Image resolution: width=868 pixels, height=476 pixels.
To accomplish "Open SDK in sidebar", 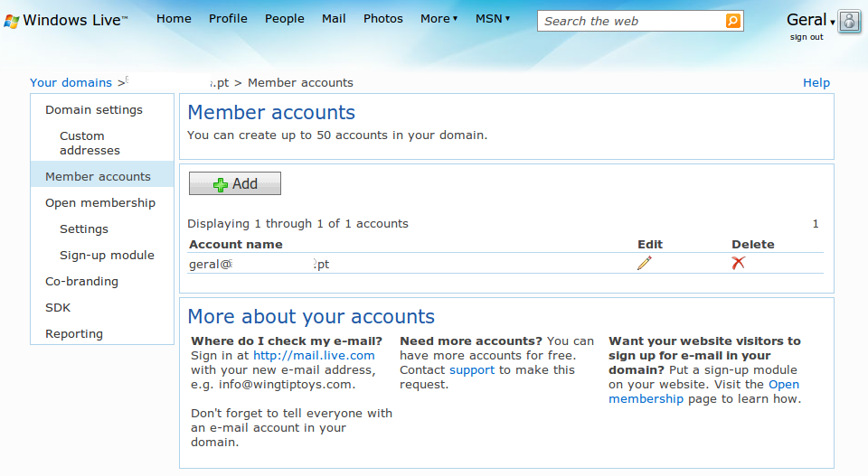I will point(58,308).
